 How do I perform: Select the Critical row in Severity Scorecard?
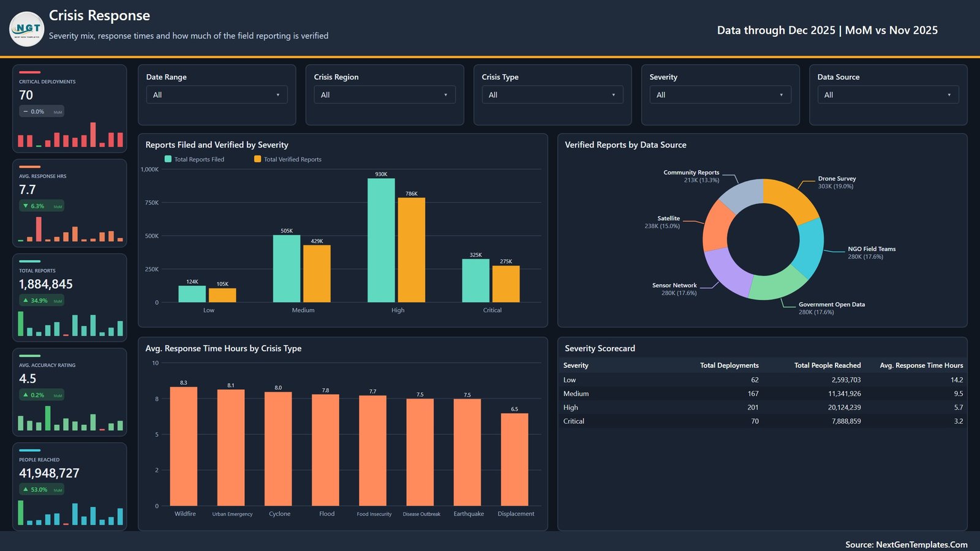[x=763, y=421]
